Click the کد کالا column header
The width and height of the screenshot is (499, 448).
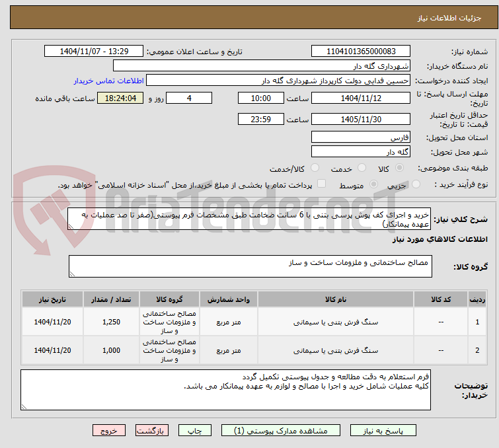tap(441, 299)
